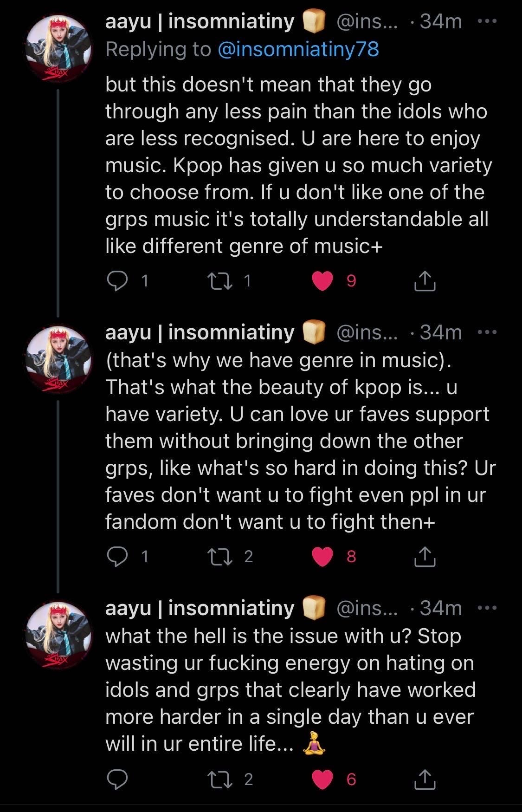This screenshot has height=812, width=522.
Task: Open the author name on the third tweet
Action: coord(200,608)
